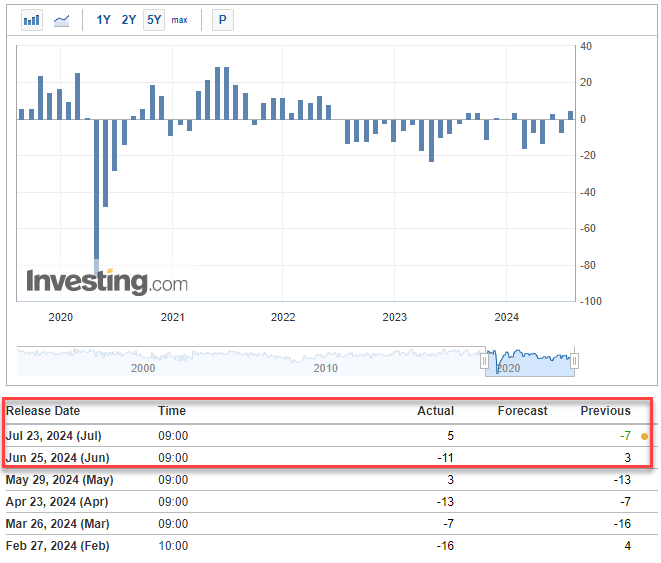Select the 2Y time range
This screenshot has width=661, height=563.
click(129, 20)
